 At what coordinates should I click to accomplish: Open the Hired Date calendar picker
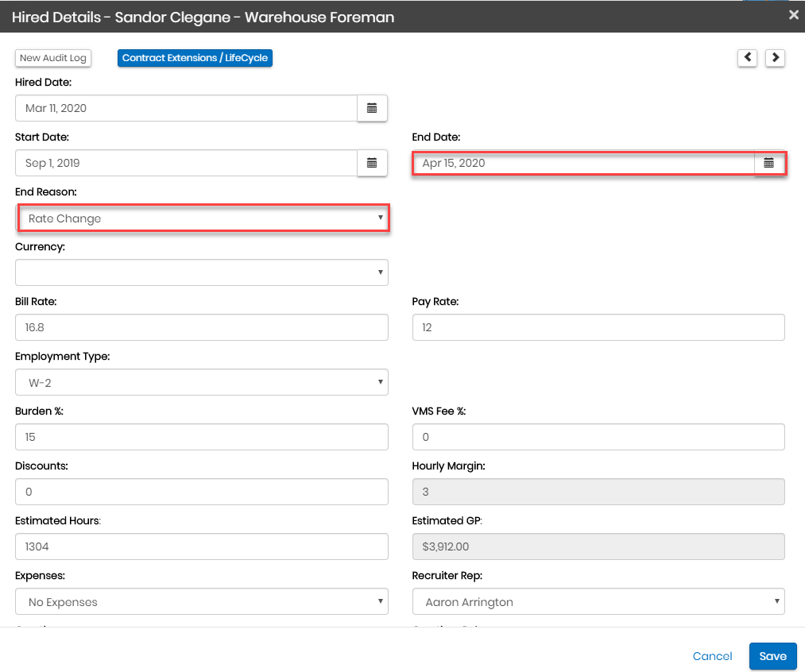point(371,108)
